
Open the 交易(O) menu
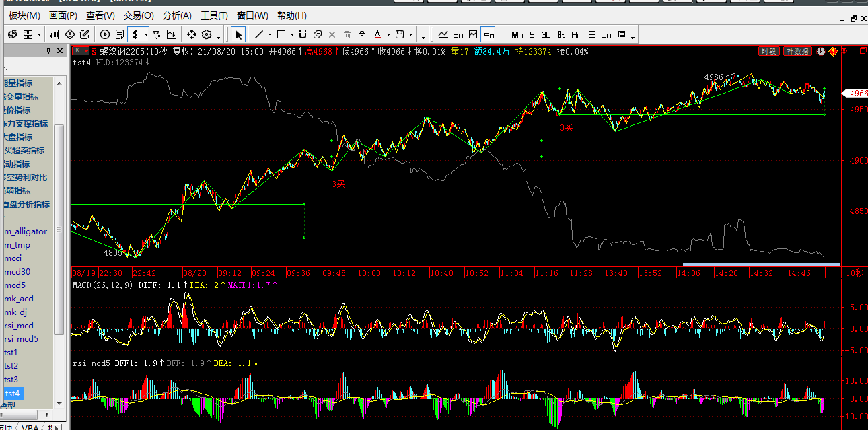tap(139, 15)
